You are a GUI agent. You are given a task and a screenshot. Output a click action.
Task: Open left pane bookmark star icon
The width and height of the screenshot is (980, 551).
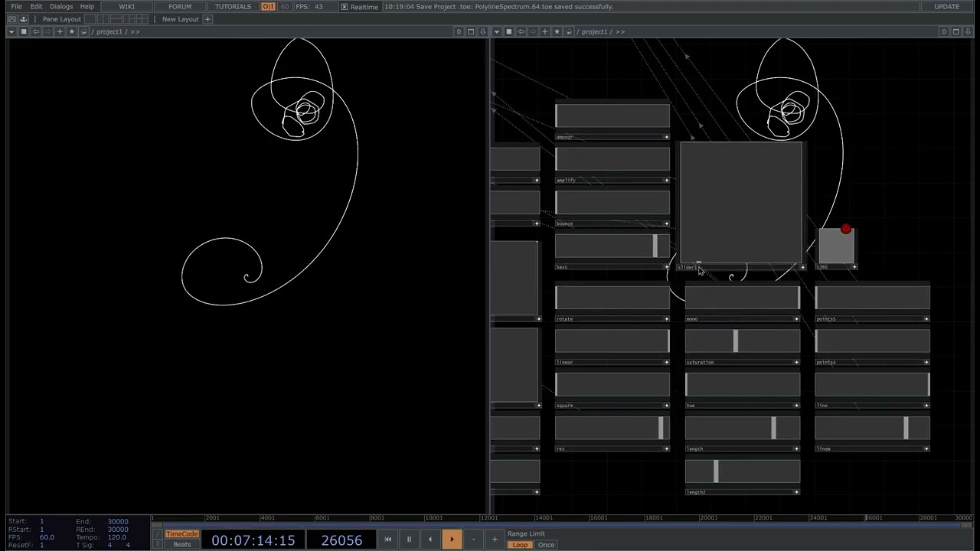tap(72, 31)
